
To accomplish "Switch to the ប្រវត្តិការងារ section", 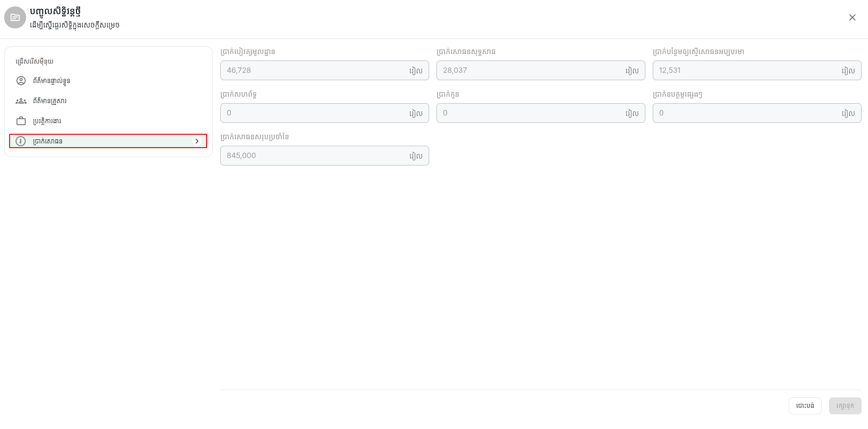I will [x=108, y=121].
